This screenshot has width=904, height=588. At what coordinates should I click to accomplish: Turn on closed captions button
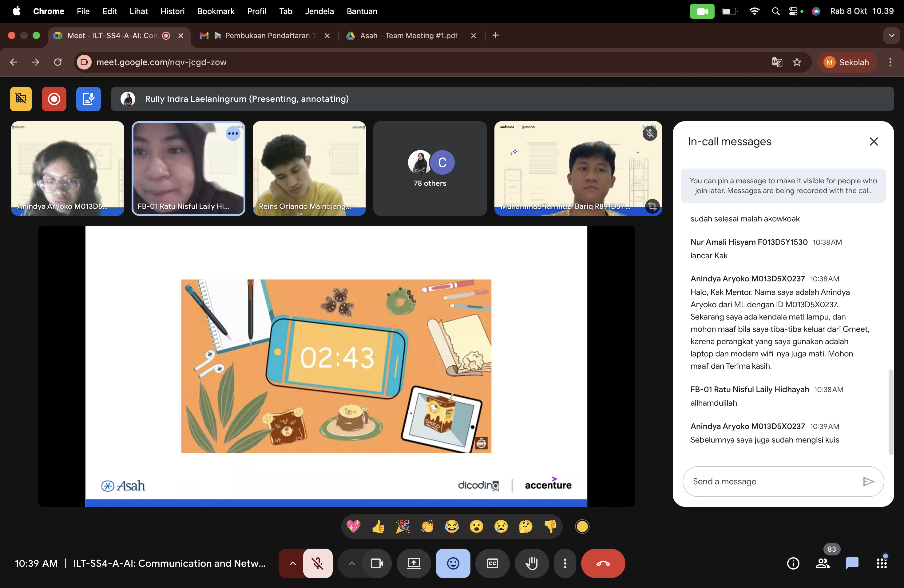[492, 563]
